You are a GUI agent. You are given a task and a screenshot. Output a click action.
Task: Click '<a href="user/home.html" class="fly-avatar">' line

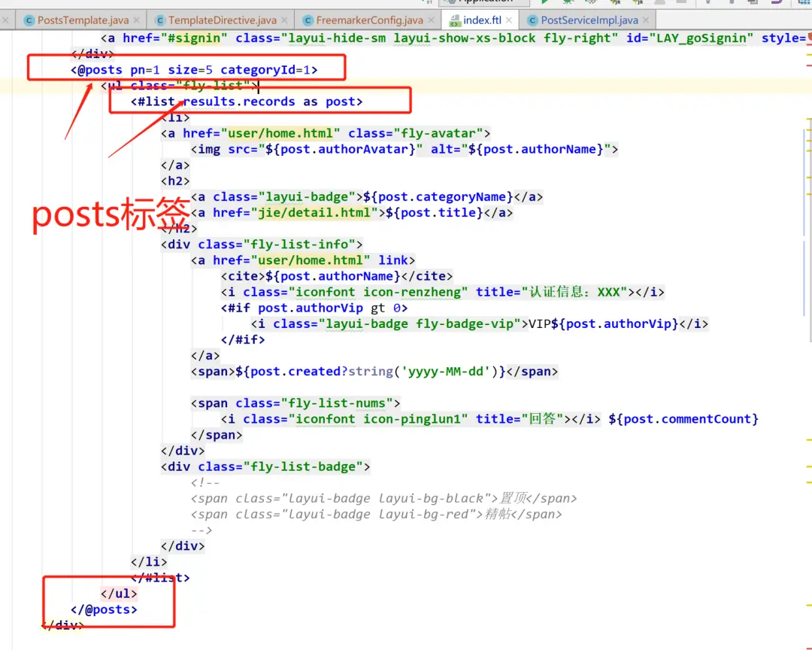(x=326, y=133)
